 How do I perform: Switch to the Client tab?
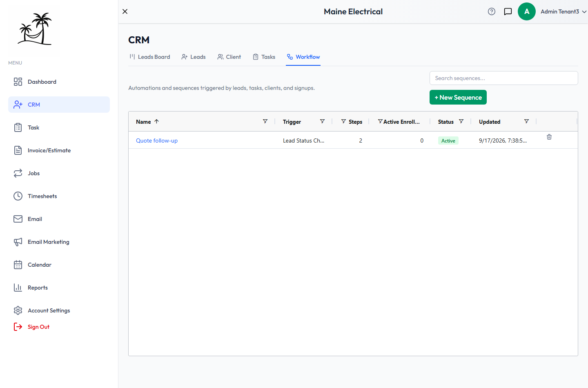(229, 57)
